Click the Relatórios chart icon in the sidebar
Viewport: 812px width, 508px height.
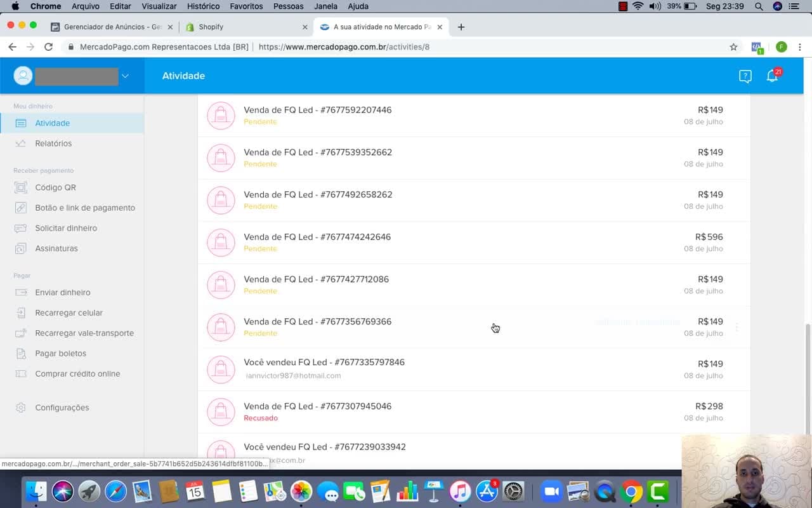[x=21, y=144]
